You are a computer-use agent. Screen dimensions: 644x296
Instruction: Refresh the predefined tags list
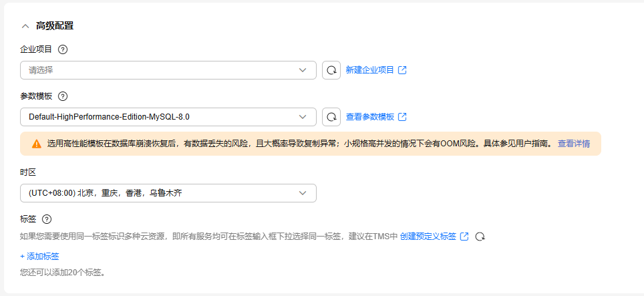(480, 237)
